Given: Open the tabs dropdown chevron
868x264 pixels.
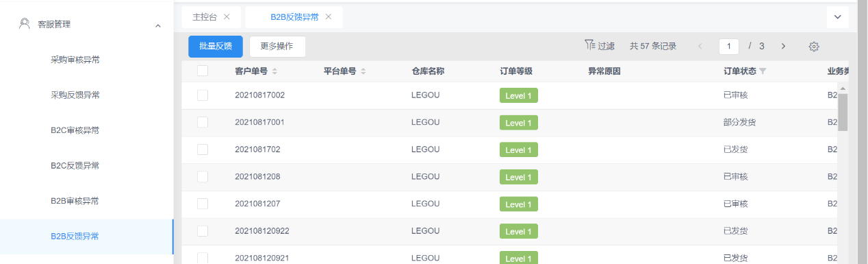Looking at the screenshot, I should [x=838, y=18].
